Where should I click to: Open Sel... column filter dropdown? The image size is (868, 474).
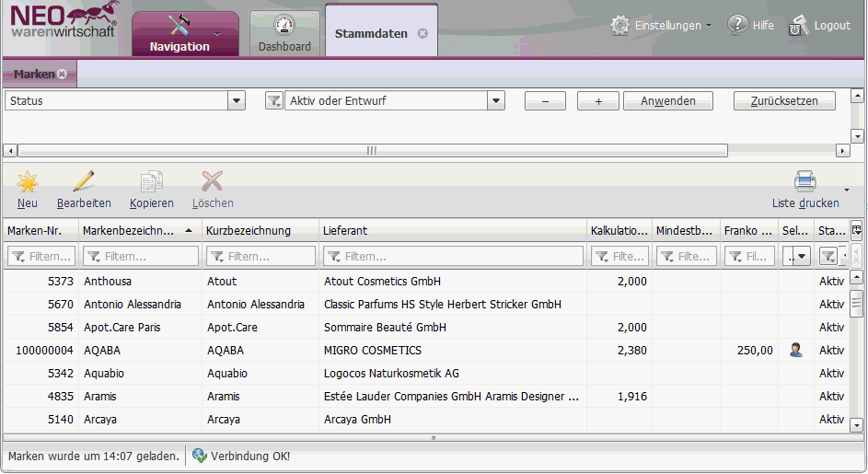(x=802, y=257)
